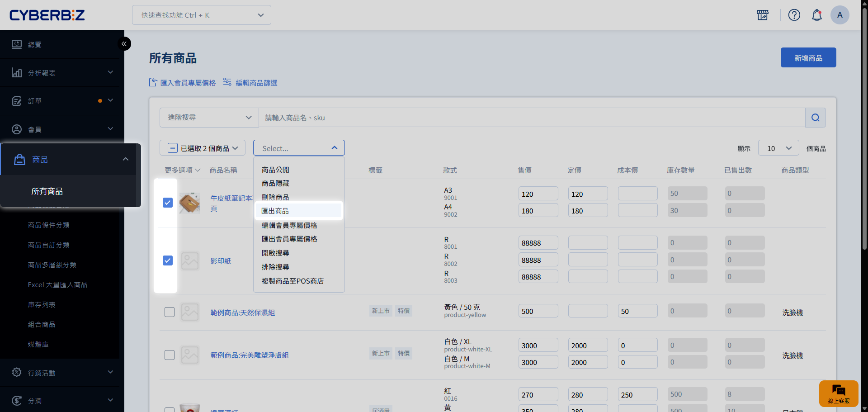The width and height of the screenshot is (868, 412).
Task: Open the notifications bell
Action: 816,15
